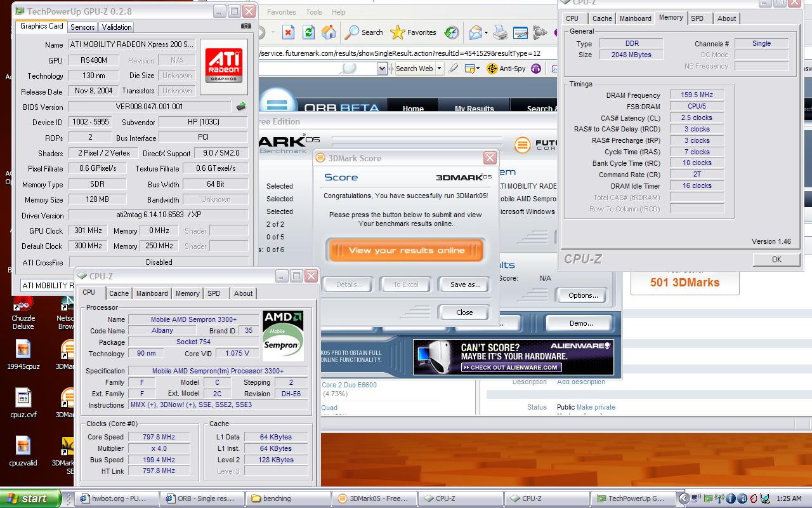This screenshot has width=812, height=508.
Task: Click the blue 'i' info tray icon
Action: pyautogui.click(x=730, y=499)
